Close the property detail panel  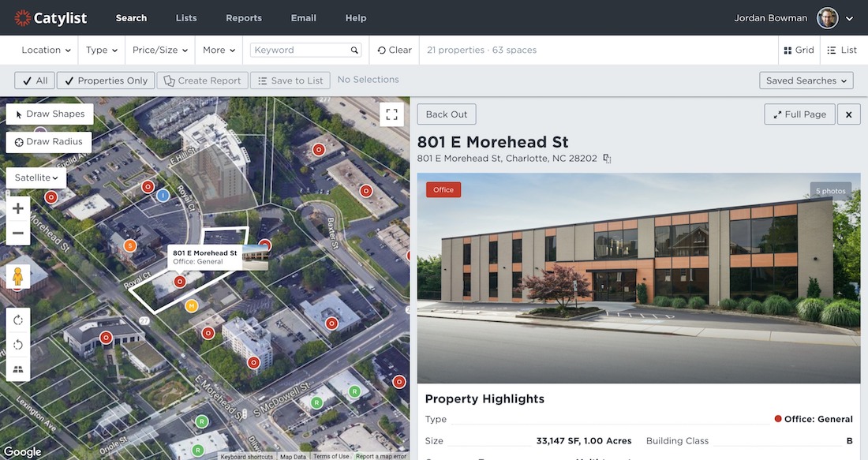[848, 114]
